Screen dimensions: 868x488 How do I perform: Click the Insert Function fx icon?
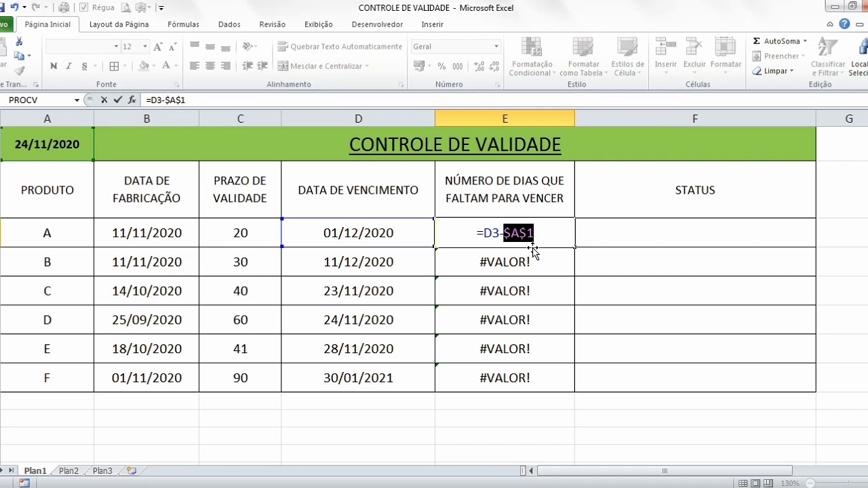pos(132,100)
